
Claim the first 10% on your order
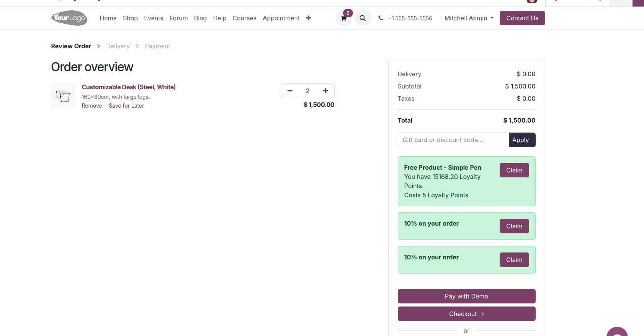click(x=514, y=226)
